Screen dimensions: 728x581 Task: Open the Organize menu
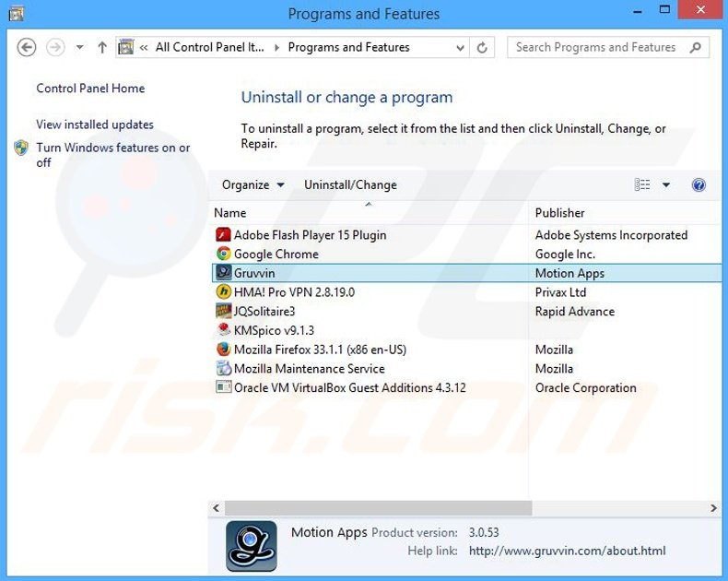(252, 185)
